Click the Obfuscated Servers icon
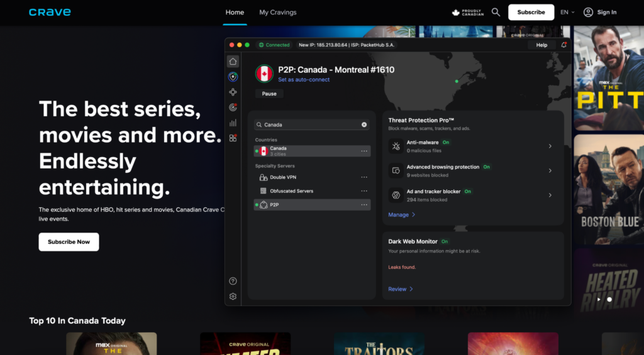644x355 pixels. pyautogui.click(x=264, y=191)
